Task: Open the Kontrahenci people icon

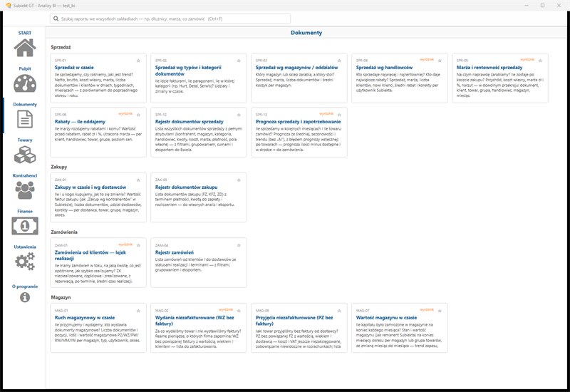Action: [x=25, y=190]
